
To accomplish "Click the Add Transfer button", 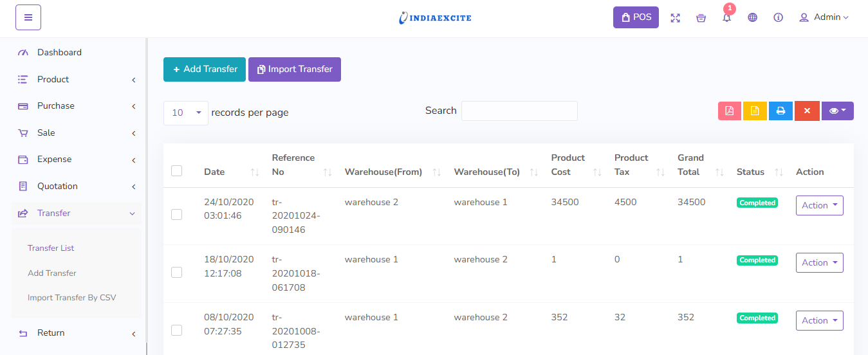I will [x=205, y=69].
